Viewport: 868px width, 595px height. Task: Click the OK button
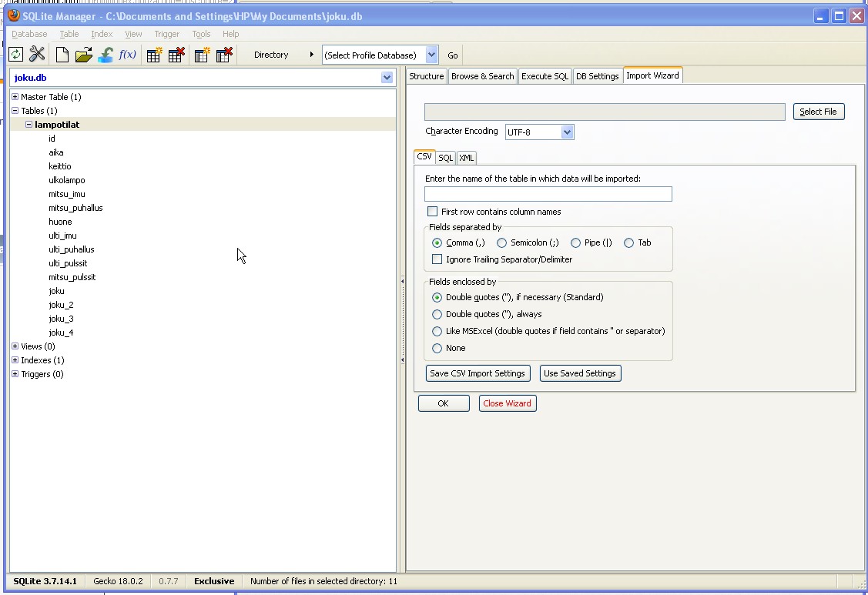point(444,403)
